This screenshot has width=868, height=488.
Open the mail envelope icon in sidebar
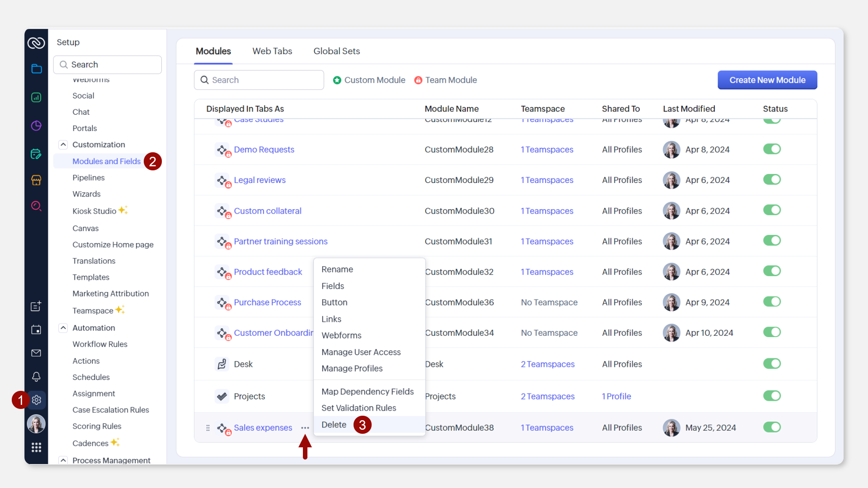(x=37, y=353)
